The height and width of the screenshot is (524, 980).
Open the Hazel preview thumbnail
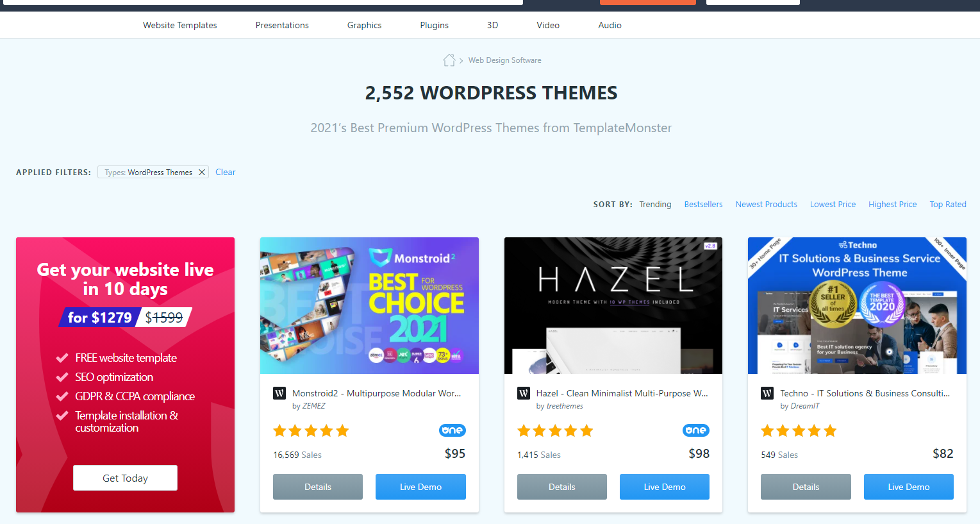pyautogui.click(x=613, y=305)
